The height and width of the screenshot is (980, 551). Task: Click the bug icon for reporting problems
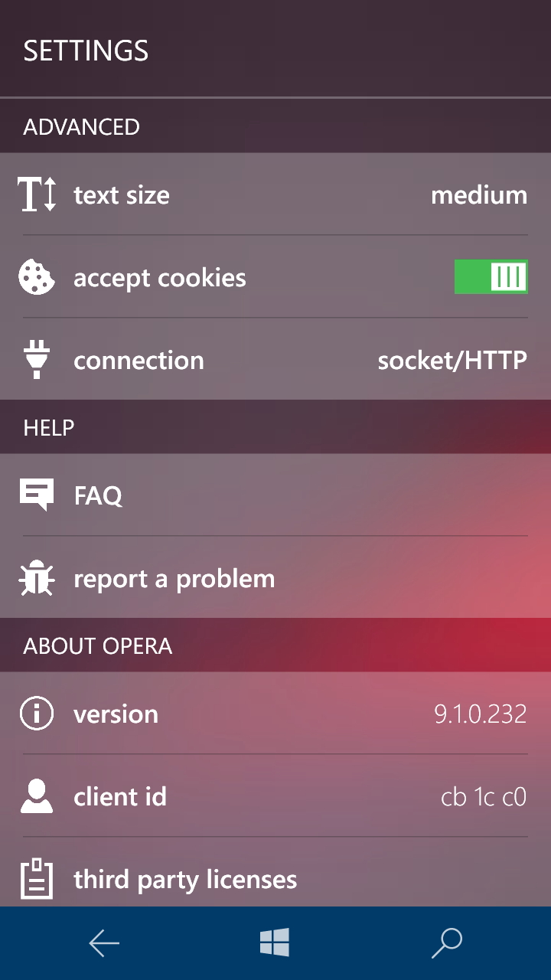pyautogui.click(x=37, y=578)
